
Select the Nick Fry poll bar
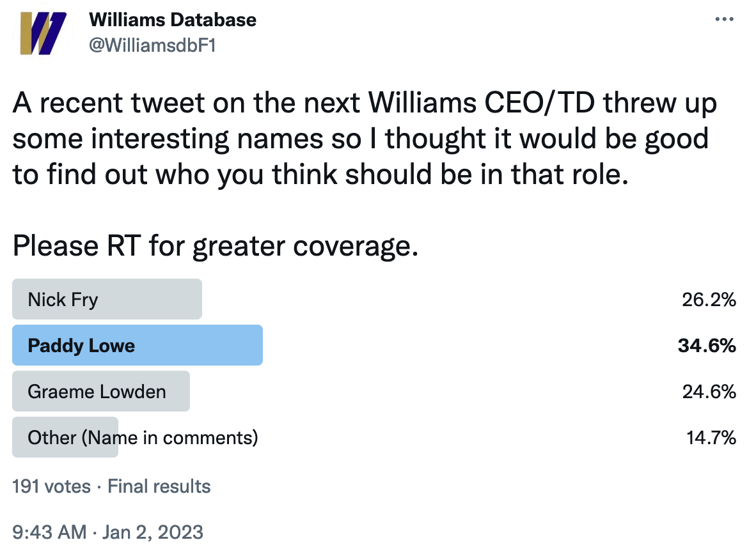click(107, 299)
